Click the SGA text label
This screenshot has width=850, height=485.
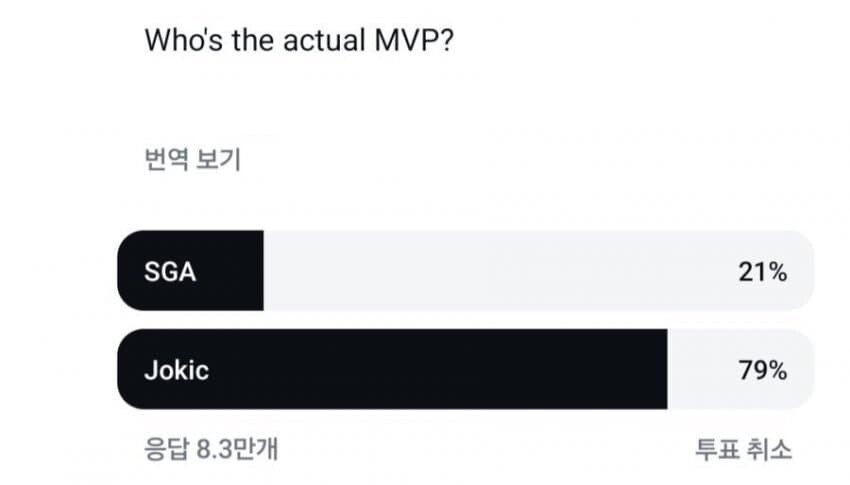pyautogui.click(x=170, y=271)
